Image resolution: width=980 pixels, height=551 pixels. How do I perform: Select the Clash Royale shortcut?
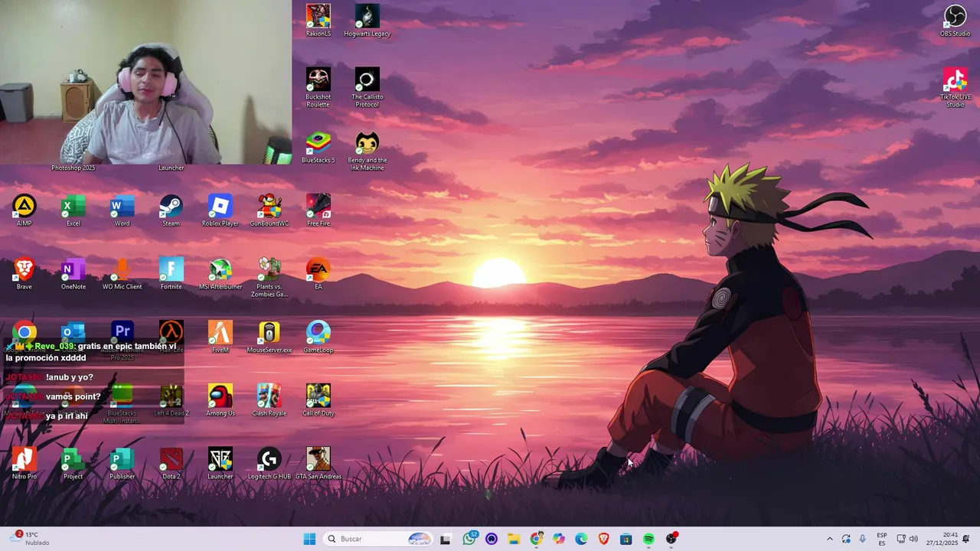(x=269, y=401)
